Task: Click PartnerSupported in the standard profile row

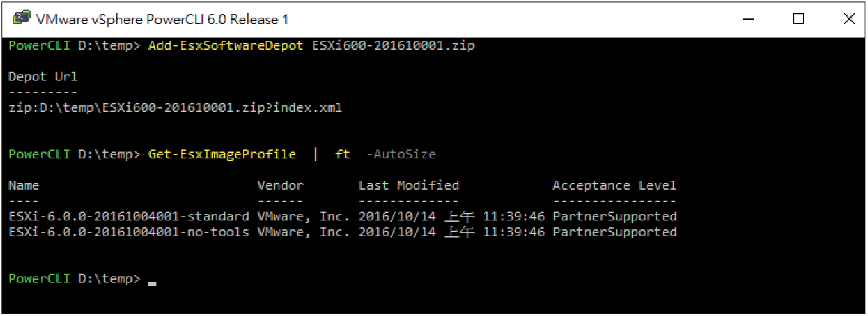Action: click(x=615, y=216)
